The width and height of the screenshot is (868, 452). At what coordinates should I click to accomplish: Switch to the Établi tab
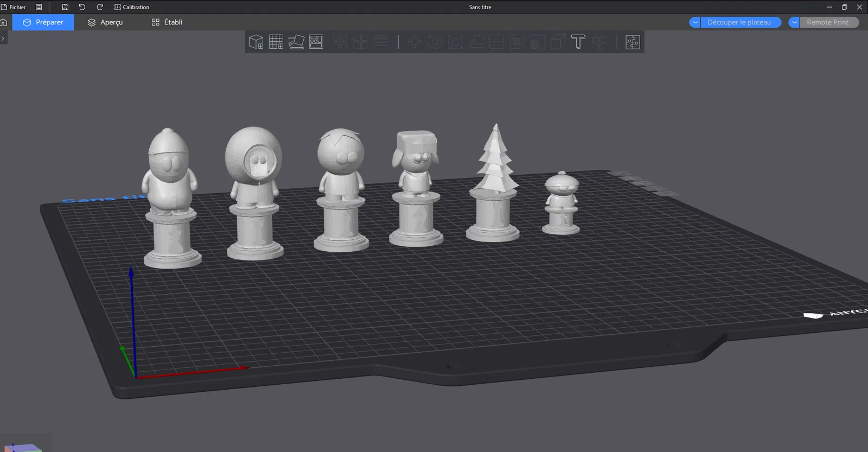coord(167,22)
